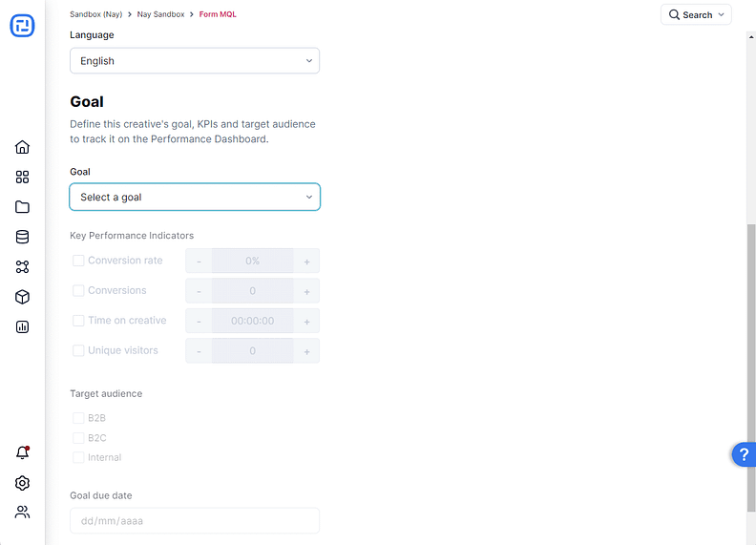
Task: Navigate to Sandbox (Nay) breadcrumb
Action: coord(95,14)
